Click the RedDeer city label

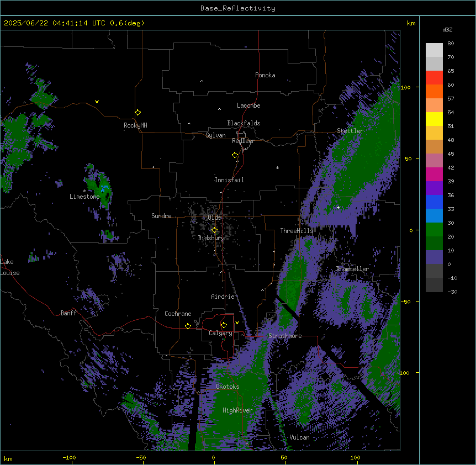pyautogui.click(x=243, y=141)
